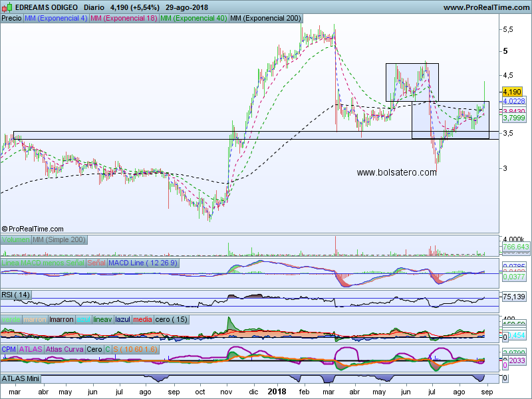
Task: Click the 2018 year marker on time axis
Action: [x=276, y=392]
